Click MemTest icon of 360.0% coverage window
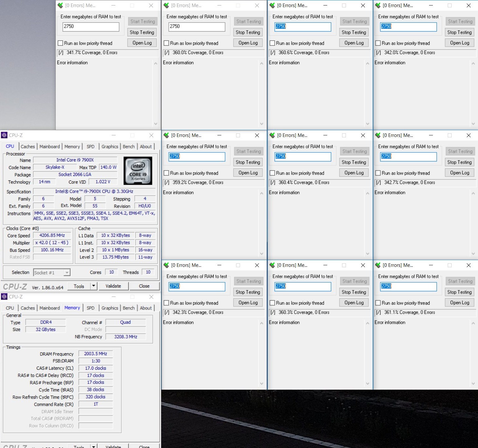The height and width of the screenshot is (448, 478). point(166,5)
